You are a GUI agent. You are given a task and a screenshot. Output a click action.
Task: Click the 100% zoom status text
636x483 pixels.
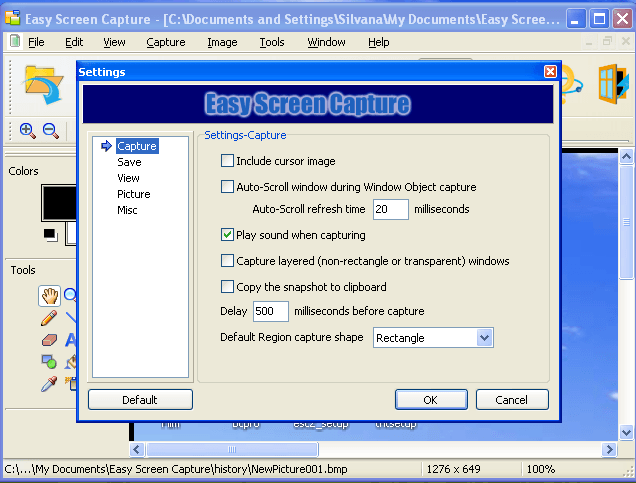click(x=541, y=469)
